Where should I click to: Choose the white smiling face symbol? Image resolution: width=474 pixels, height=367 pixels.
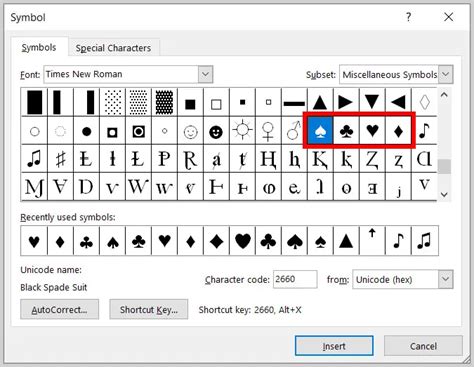(x=190, y=130)
